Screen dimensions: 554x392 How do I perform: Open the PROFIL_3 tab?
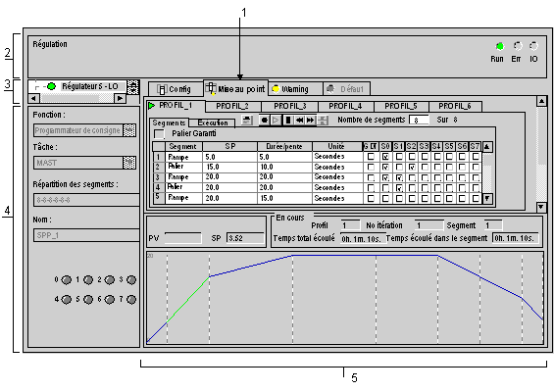pyautogui.click(x=289, y=106)
